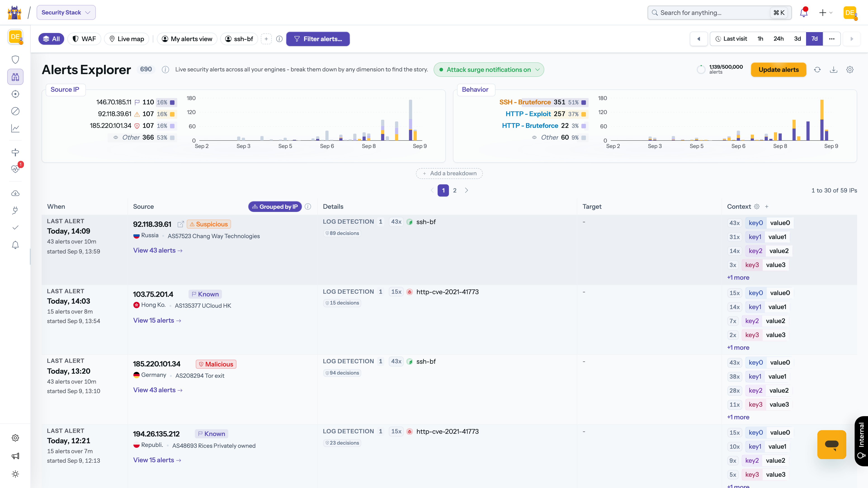Viewport: 868px width, 488px height.
Task: Open the Alerts Explorer binoculars sidebar icon
Action: coord(15,77)
